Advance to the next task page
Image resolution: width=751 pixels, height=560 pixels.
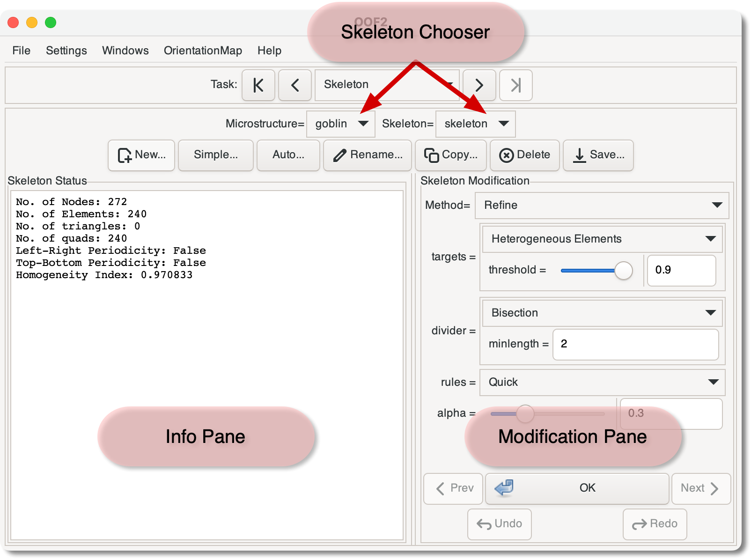[x=479, y=85]
